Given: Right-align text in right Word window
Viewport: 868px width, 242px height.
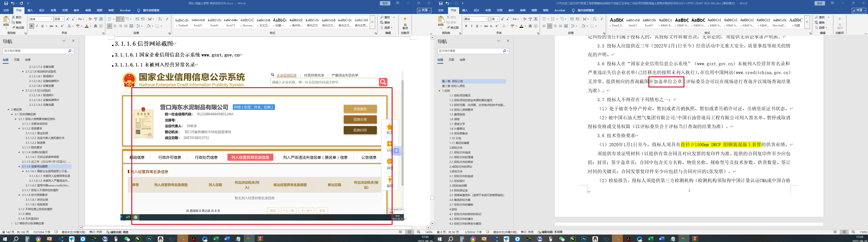Looking at the screenshot, I should [x=555, y=26].
